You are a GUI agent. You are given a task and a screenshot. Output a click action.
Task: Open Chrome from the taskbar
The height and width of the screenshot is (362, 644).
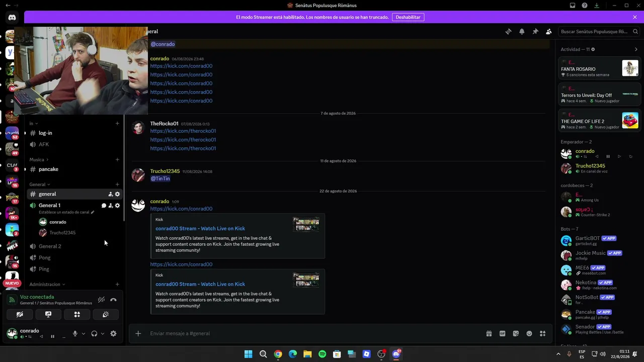point(278,354)
